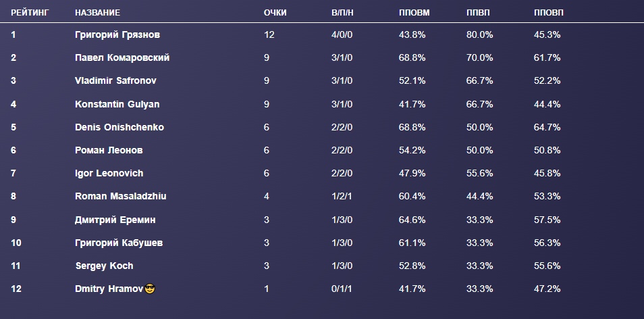This screenshot has width=644, height=319.
Task: Select player Vladimir Safronov
Action: [x=115, y=81]
